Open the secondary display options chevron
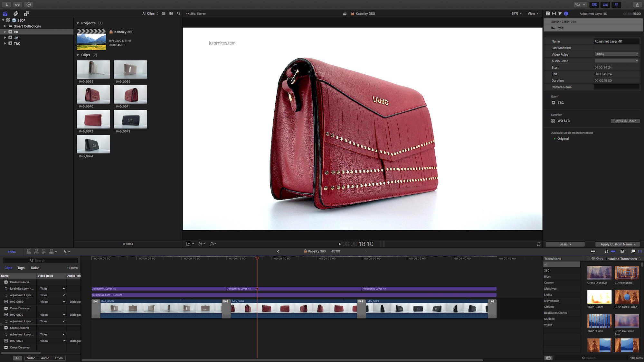Viewport: 644px width, 362px height. pyautogui.click(x=584, y=5)
